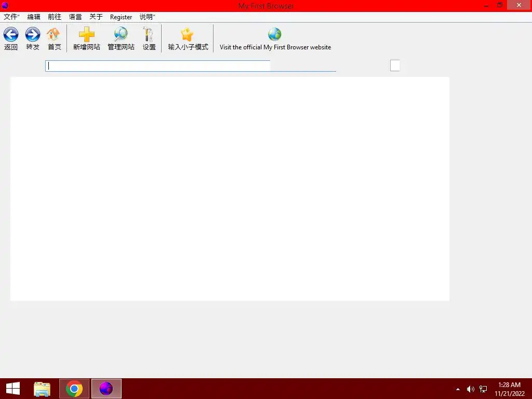
Task: Enter kids mode star icon
Action: pyautogui.click(x=187, y=35)
